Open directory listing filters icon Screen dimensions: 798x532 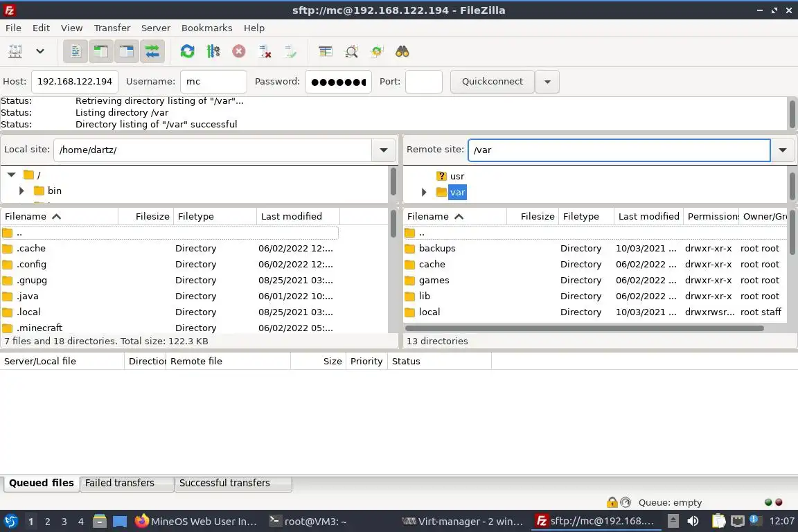pyautogui.click(x=325, y=51)
